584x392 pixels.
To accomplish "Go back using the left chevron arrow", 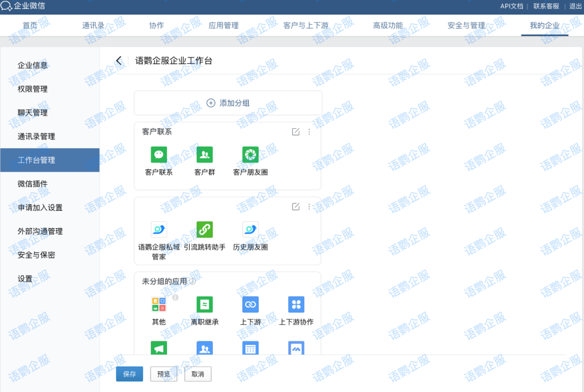I will point(119,61).
